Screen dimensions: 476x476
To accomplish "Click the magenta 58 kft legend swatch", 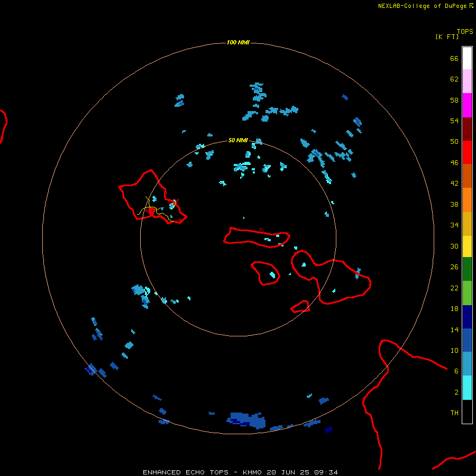I will (467, 105).
